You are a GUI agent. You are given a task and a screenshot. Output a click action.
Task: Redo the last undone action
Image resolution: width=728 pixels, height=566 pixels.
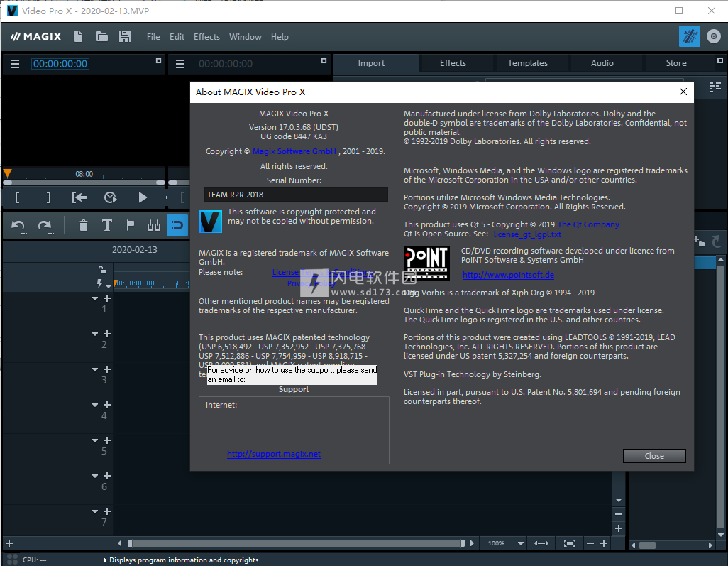coord(45,226)
